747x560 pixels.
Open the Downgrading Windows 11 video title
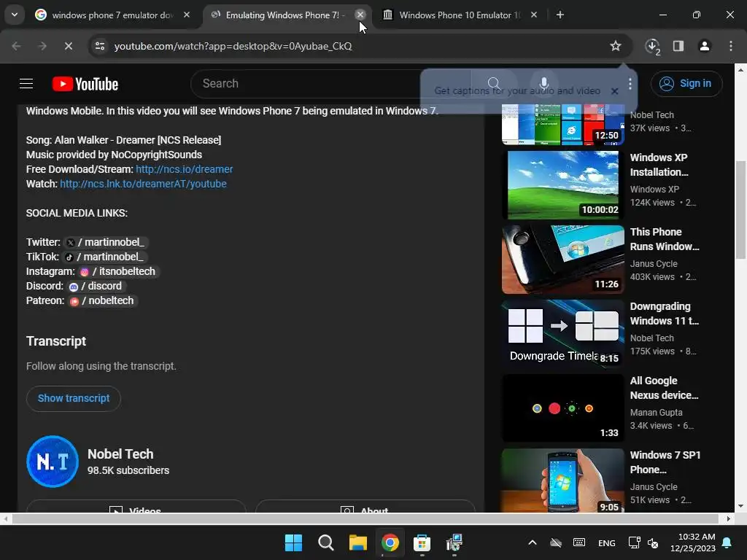tap(665, 314)
